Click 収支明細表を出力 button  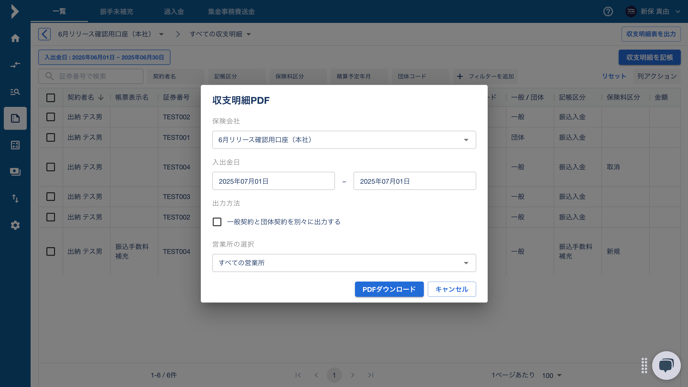click(651, 34)
